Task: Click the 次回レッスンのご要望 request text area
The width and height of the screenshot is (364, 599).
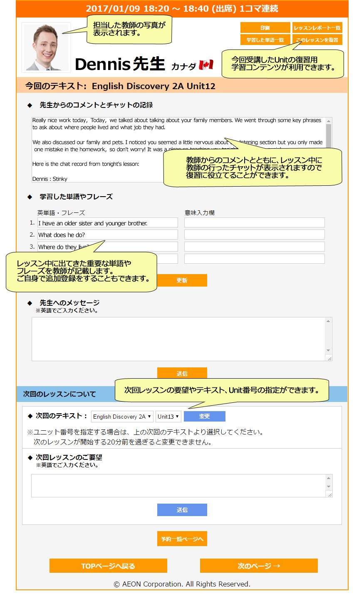Action: coord(178,486)
